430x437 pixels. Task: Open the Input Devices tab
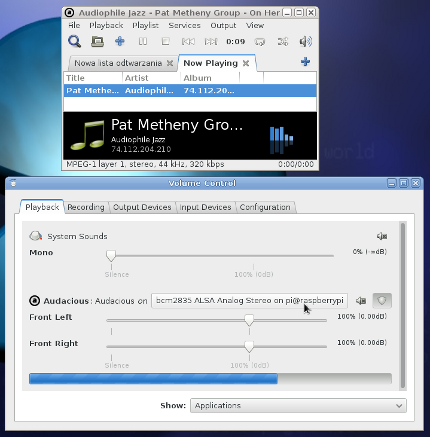click(205, 207)
